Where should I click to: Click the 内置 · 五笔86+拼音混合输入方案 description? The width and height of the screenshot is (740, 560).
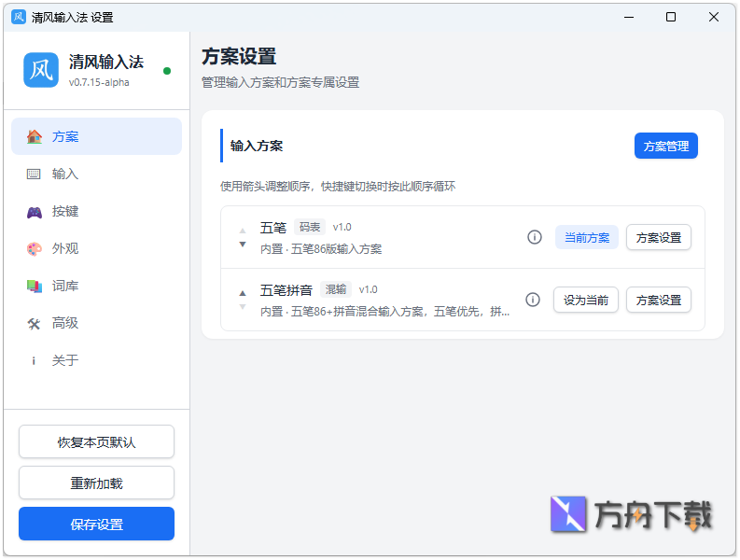pyautogui.click(x=384, y=312)
